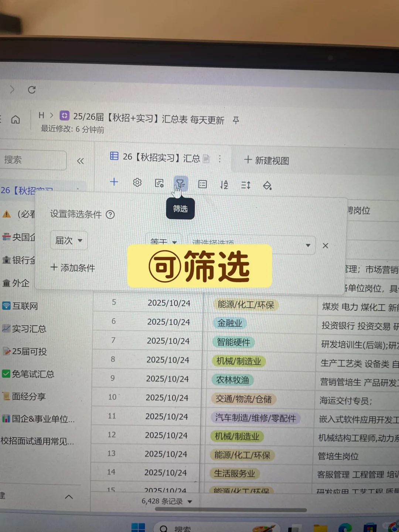Image resolution: width=399 pixels, height=532 pixels.
Task: Select the list view icon
Action: [x=202, y=184]
